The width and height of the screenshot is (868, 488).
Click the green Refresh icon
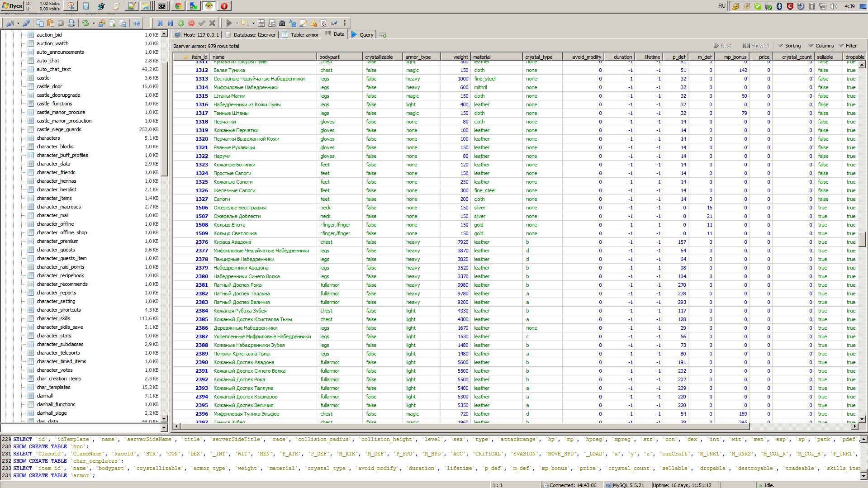point(85,23)
